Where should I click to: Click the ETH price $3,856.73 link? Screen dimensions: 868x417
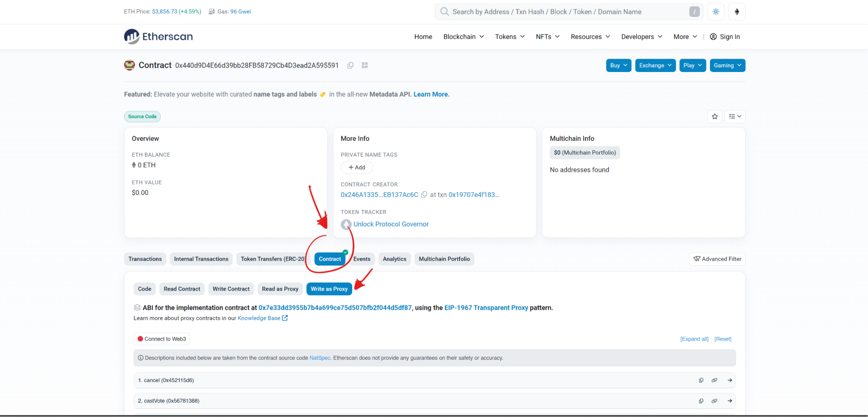(x=164, y=12)
